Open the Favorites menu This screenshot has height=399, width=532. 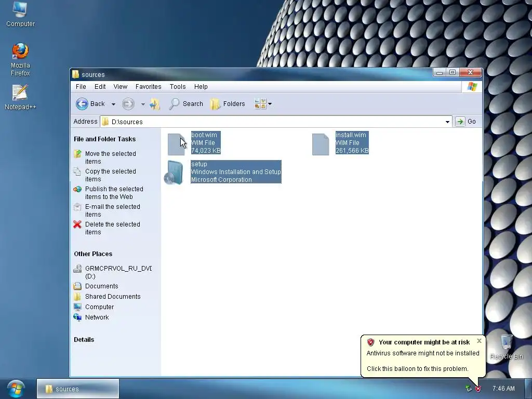pyautogui.click(x=148, y=87)
